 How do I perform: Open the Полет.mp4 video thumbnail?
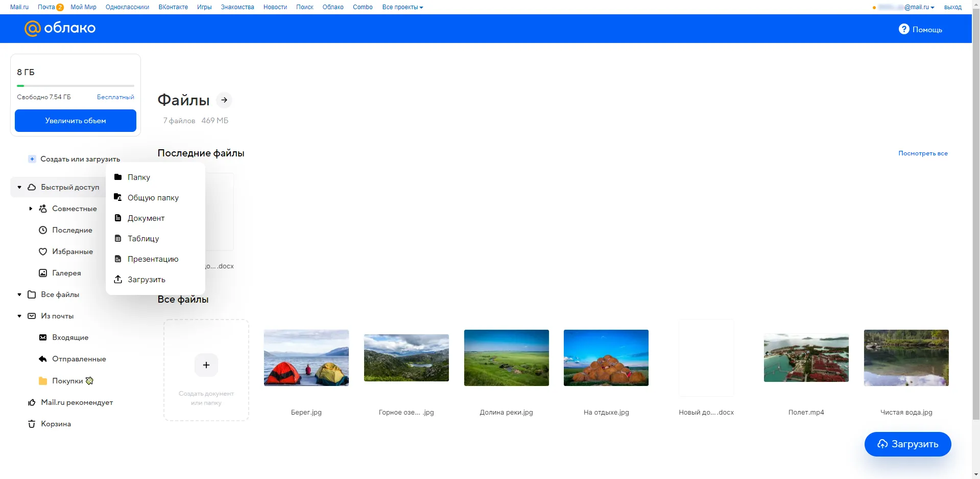pos(806,358)
